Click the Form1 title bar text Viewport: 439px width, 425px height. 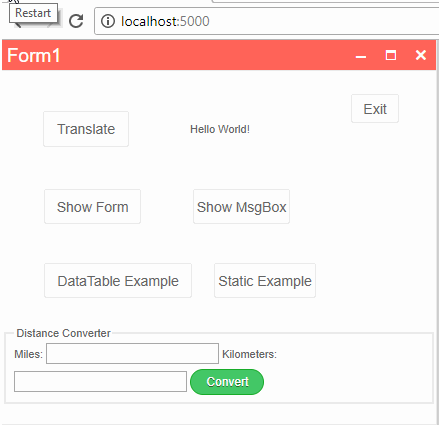(x=34, y=55)
